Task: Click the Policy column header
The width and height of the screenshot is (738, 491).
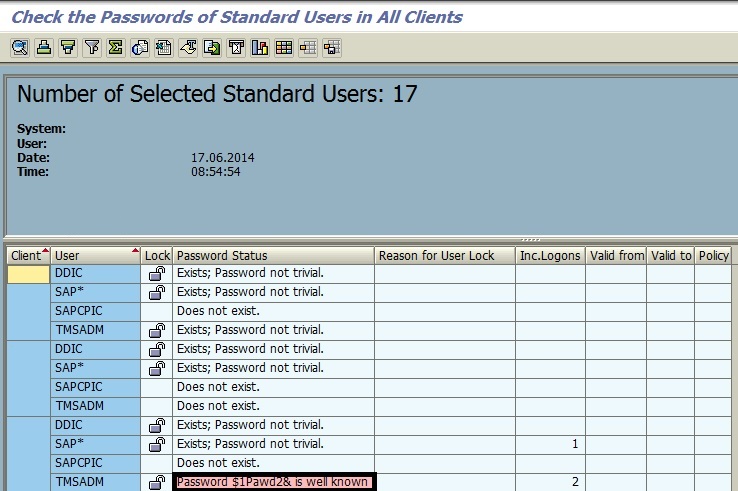Action: [x=714, y=256]
